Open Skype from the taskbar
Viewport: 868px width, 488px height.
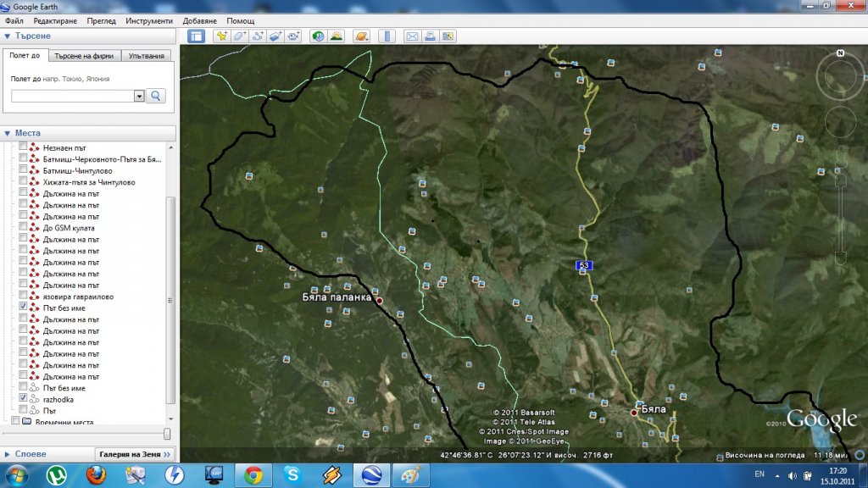(292, 475)
